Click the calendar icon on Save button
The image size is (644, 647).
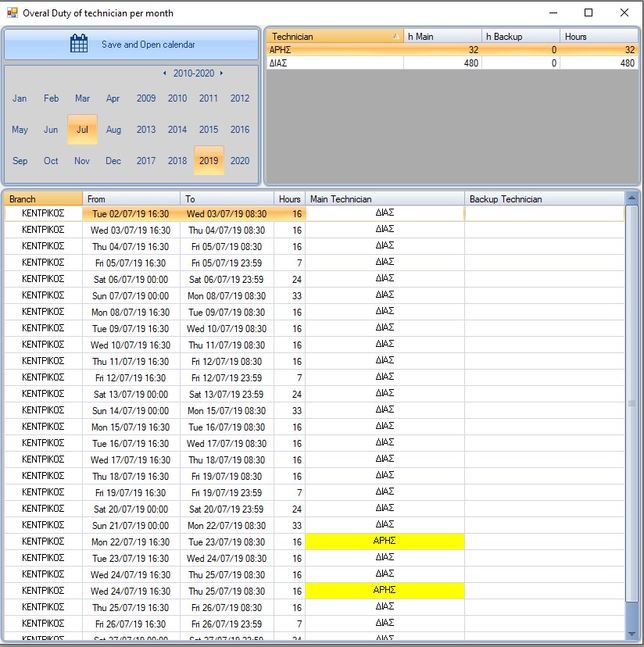click(x=79, y=45)
